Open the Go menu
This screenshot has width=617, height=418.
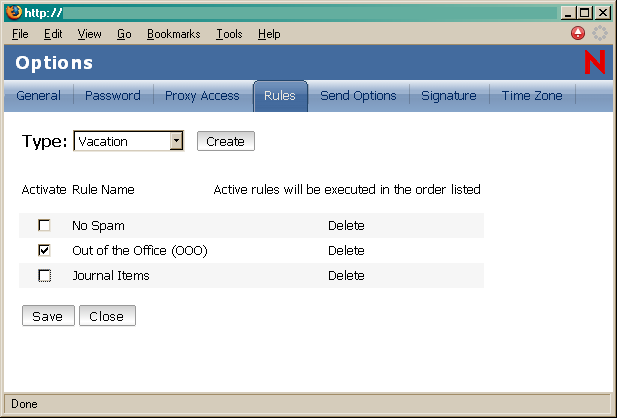pos(124,34)
